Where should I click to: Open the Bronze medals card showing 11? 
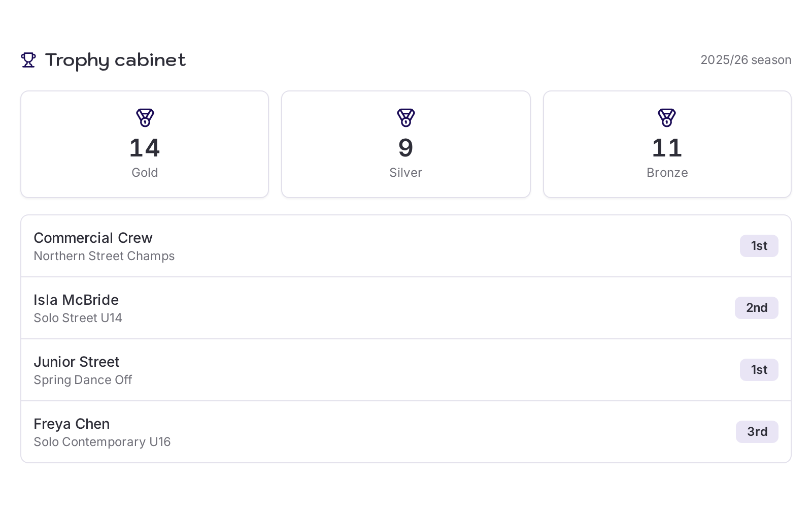pyautogui.click(x=667, y=144)
